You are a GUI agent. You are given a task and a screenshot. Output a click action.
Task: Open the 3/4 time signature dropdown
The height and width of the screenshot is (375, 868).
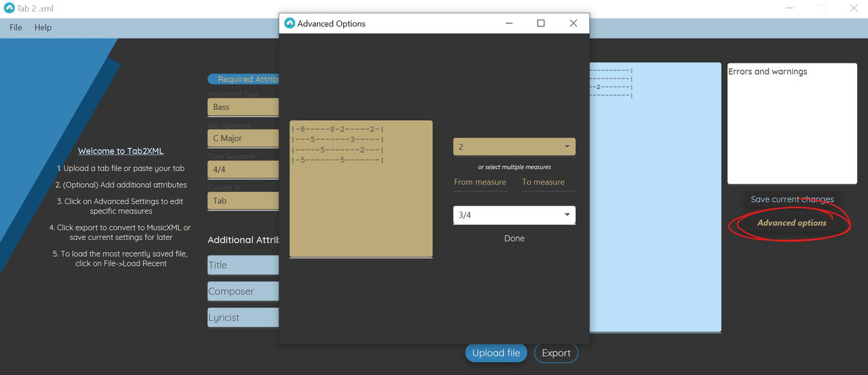pyautogui.click(x=514, y=215)
